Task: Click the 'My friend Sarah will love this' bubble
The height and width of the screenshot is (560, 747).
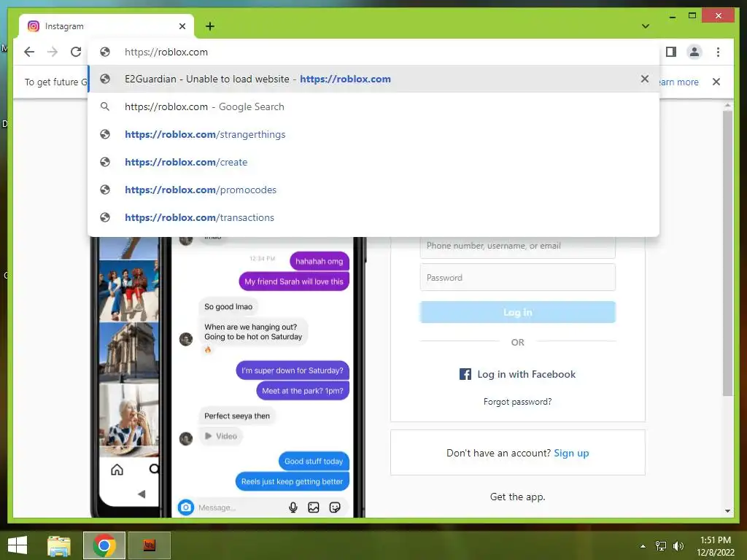Action: tap(294, 281)
